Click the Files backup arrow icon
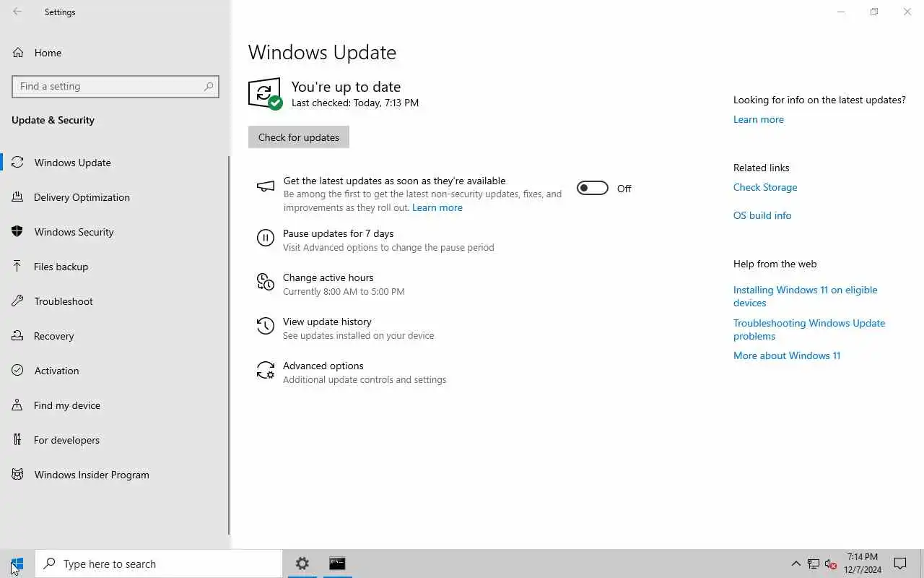The width and height of the screenshot is (924, 578). click(x=18, y=267)
